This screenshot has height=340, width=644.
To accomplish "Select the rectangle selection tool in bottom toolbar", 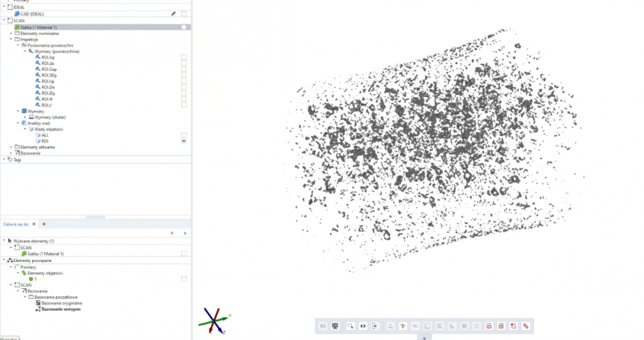I will [350, 326].
